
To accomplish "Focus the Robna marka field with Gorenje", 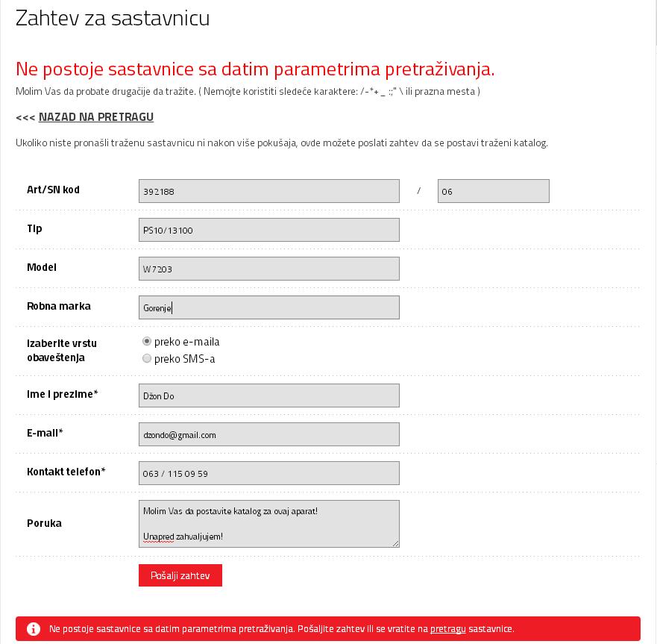I will coord(268,307).
